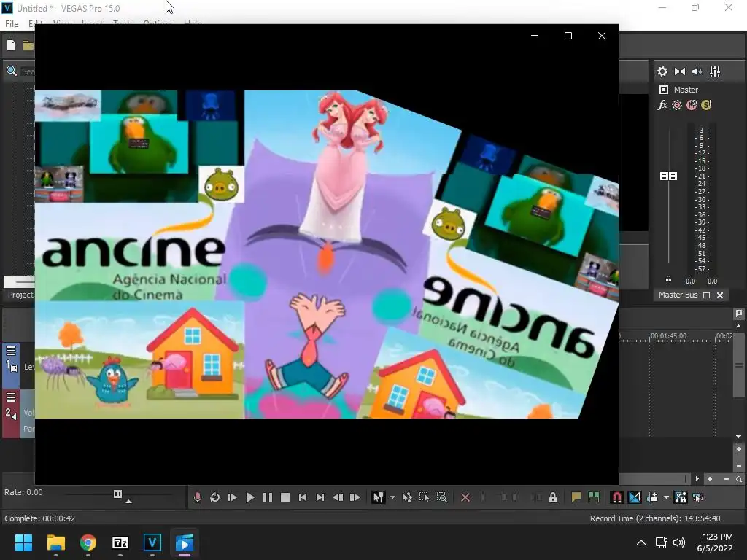
Task: Toggle Dim Output speaker icon
Action: tap(697, 71)
